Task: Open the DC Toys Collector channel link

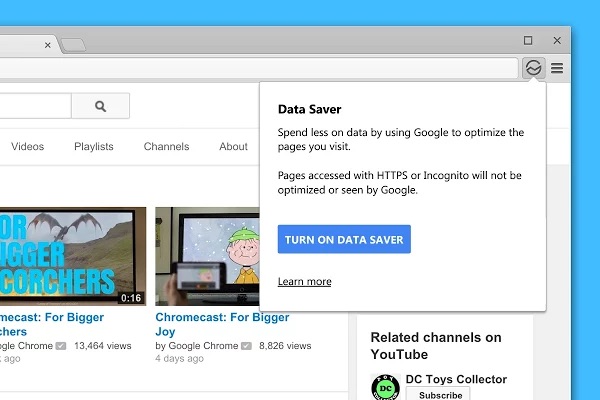Action: pos(456,379)
